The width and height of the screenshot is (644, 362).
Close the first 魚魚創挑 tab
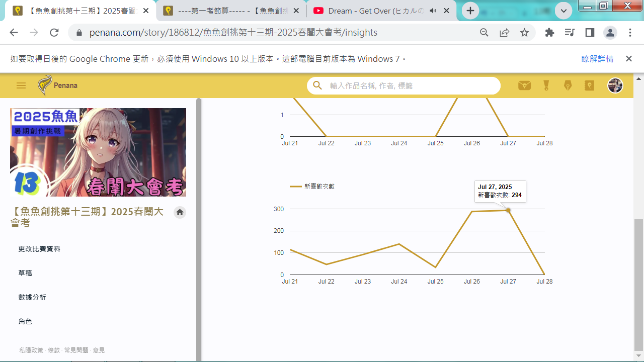coord(146,11)
